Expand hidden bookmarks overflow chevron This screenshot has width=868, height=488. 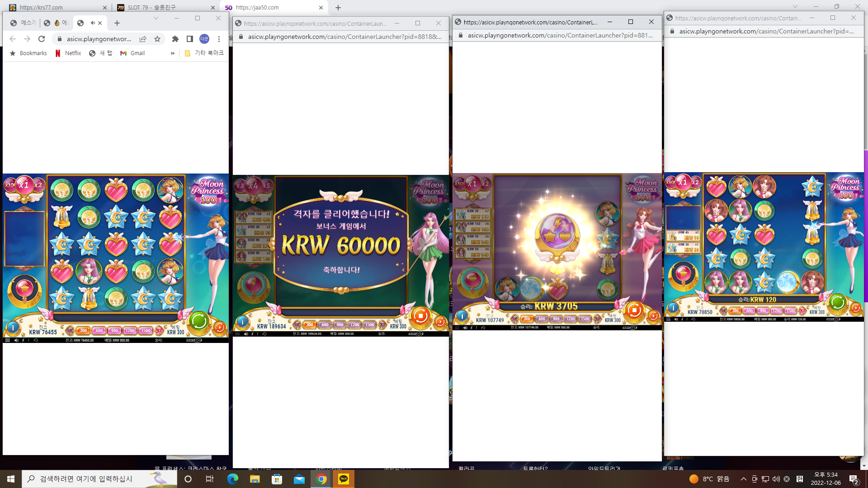coord(172,53)
